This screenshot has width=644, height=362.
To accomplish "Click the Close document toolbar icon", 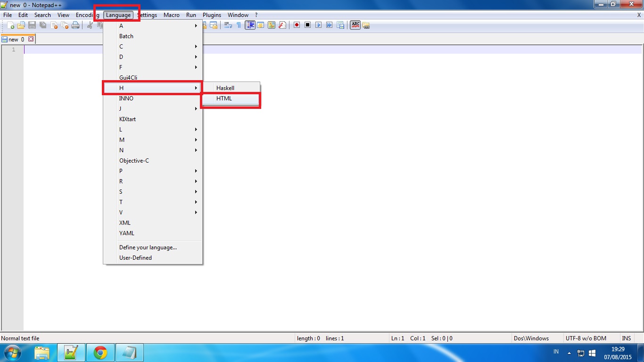I will [54, 25].
